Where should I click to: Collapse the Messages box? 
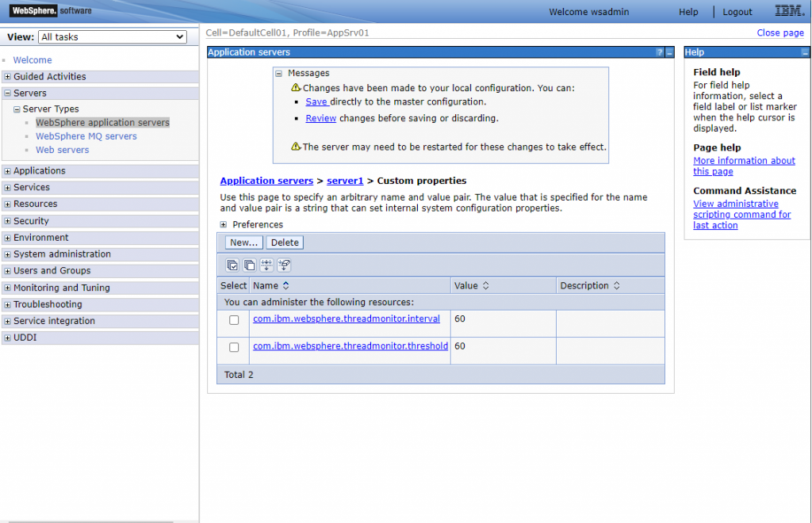278,74
